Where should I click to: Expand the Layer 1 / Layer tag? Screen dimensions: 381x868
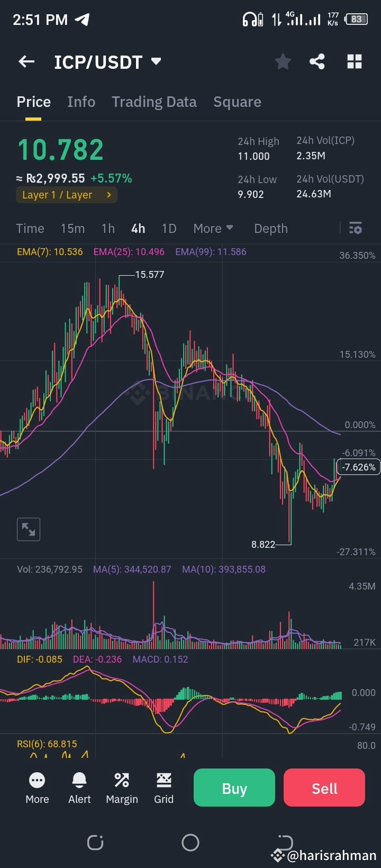pos(66,195)
